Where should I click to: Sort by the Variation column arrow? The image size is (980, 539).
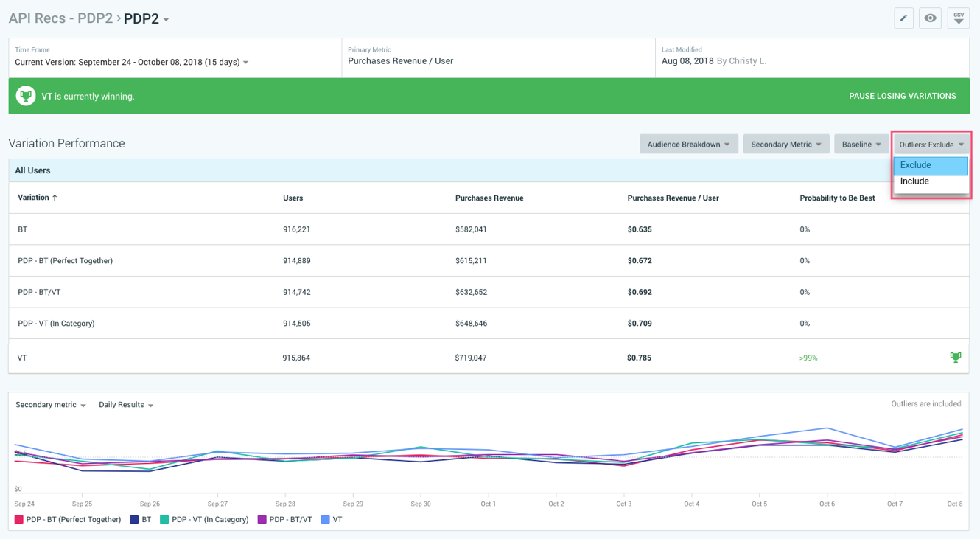click(x=55, y=198)
